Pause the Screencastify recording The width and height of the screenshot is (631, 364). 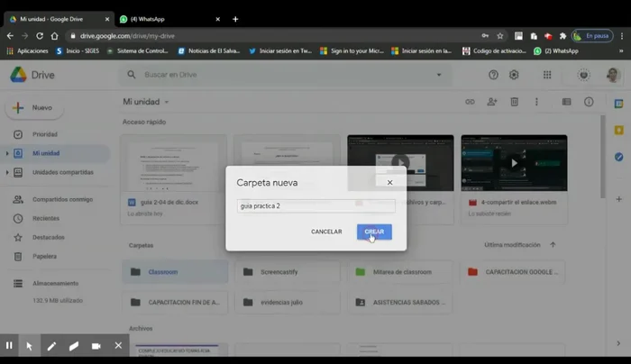pos(9,345)
